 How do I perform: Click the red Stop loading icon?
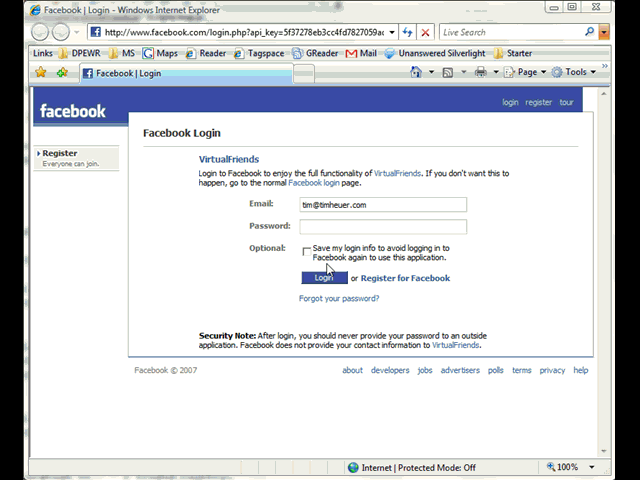pos(425,32)
